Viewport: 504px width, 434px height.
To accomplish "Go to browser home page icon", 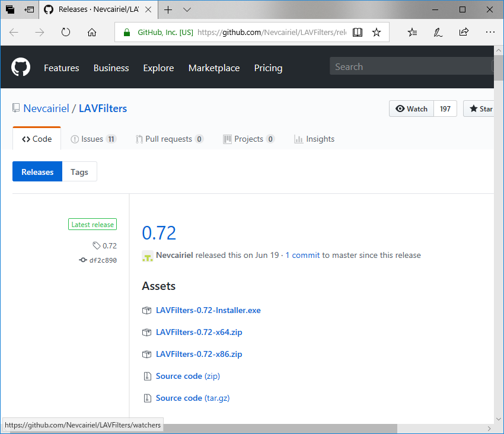I will tap(92, 32).
